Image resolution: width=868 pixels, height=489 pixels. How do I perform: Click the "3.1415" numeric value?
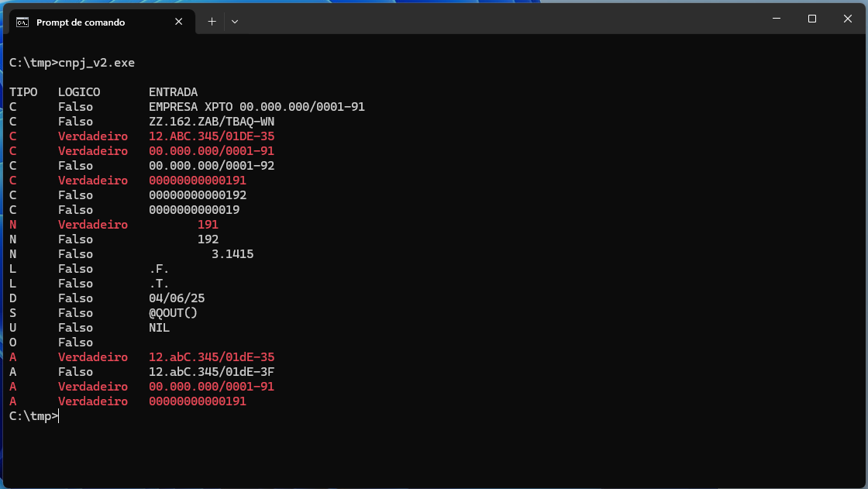[232, 254]
